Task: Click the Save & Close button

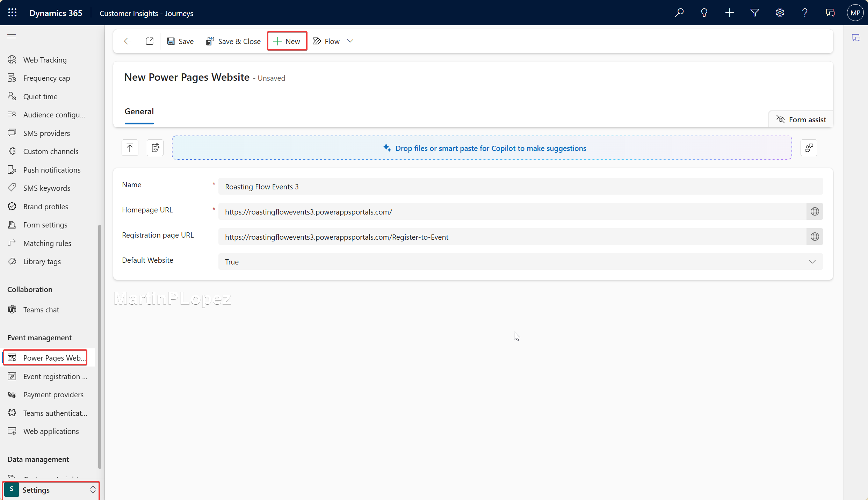Action: tap(233, 41)
